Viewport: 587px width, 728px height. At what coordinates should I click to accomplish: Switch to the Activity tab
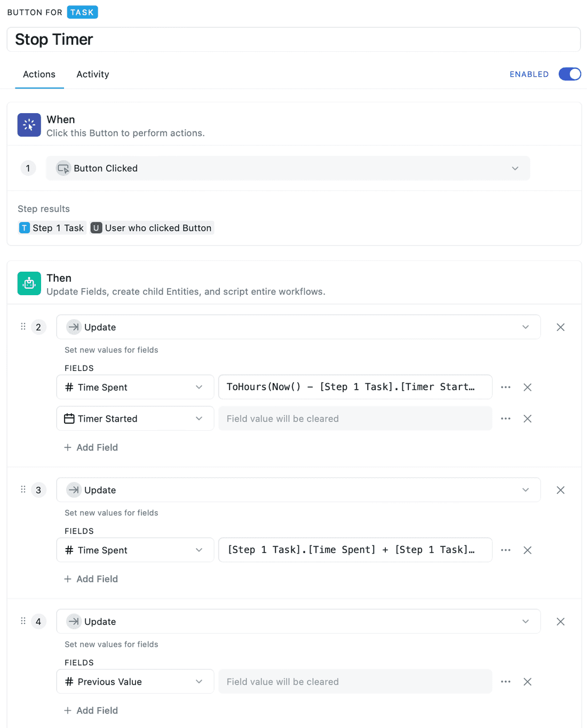93,74
